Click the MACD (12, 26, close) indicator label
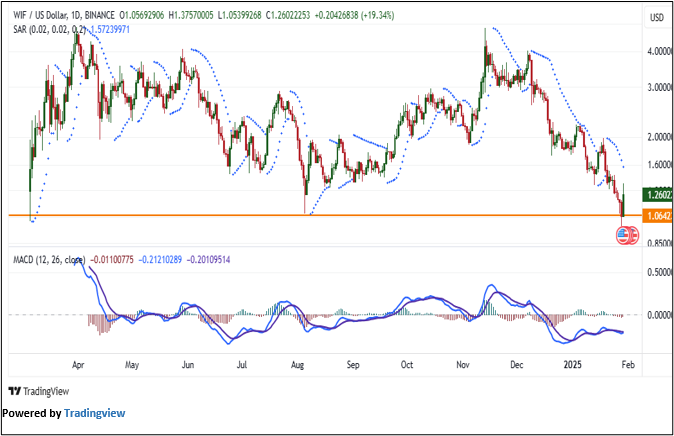This screenshot has height=436, width=674. (49, 260)
